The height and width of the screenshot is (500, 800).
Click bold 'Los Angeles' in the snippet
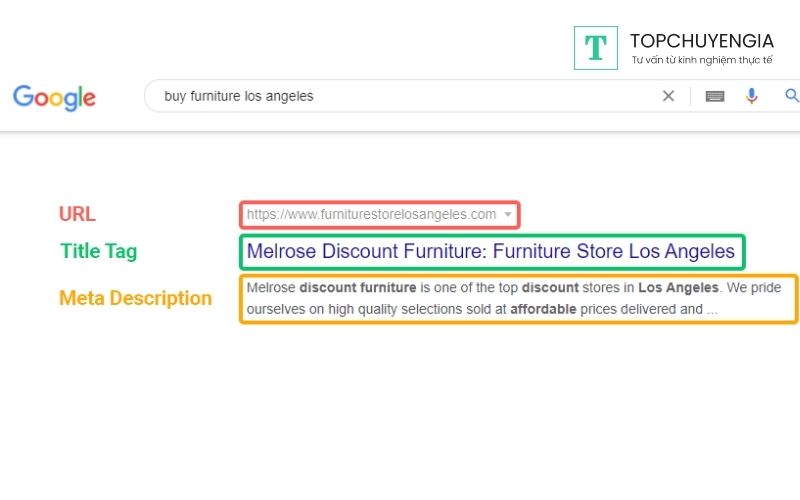pos(678,288)
